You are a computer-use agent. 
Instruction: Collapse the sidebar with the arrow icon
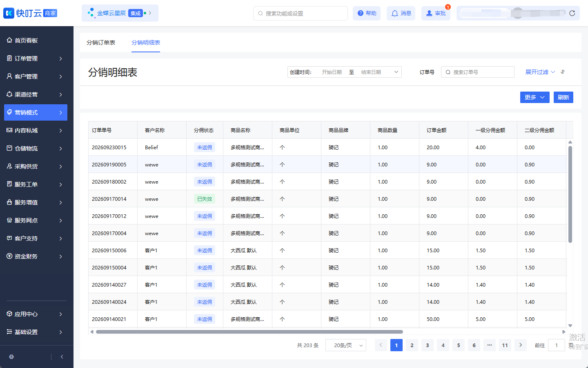[62, 357]
